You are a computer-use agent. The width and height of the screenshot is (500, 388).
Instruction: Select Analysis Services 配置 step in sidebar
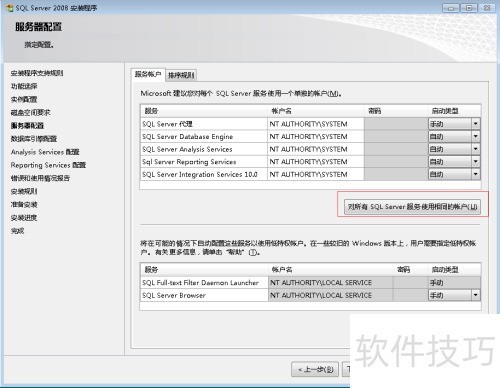pos(45,152)
